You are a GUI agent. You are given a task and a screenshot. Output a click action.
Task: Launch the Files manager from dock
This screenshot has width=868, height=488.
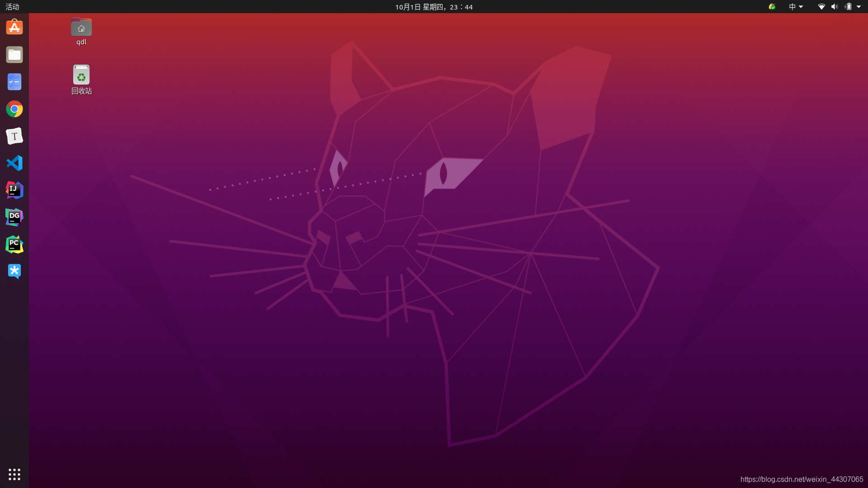[14, 55]
